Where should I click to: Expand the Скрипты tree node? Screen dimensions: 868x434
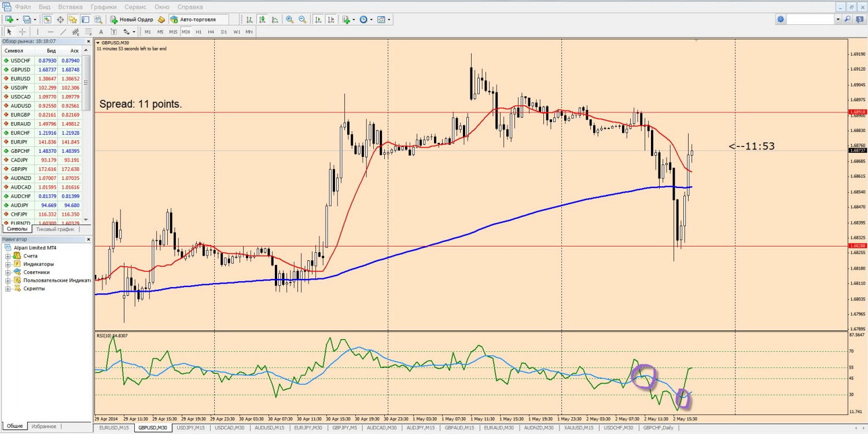pyautogui.click(x=8, y=288)
